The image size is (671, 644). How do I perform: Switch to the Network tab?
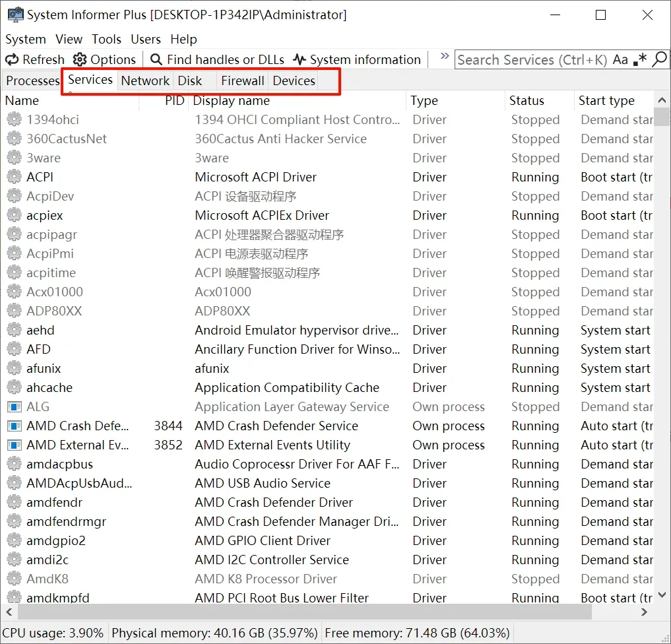[x=145, y=80]
